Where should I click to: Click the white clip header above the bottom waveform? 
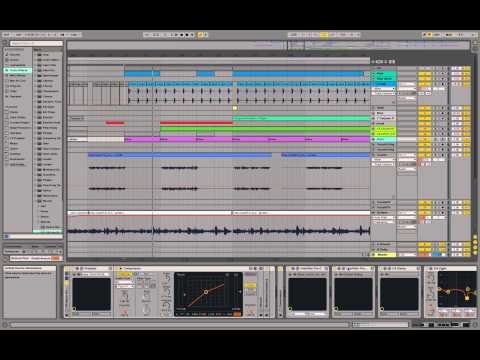[x=219, y=213]
